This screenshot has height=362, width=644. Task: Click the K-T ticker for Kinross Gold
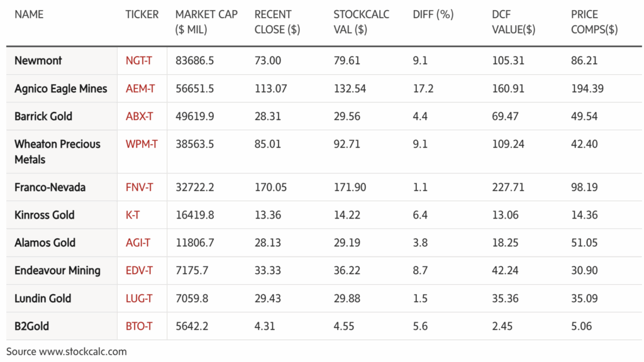pos(133,215)
